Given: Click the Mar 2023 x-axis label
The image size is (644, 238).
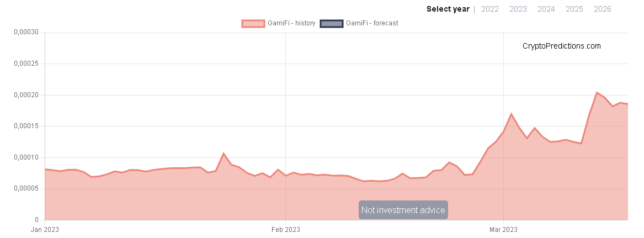Looking at the screenshot, I should 503,229.
